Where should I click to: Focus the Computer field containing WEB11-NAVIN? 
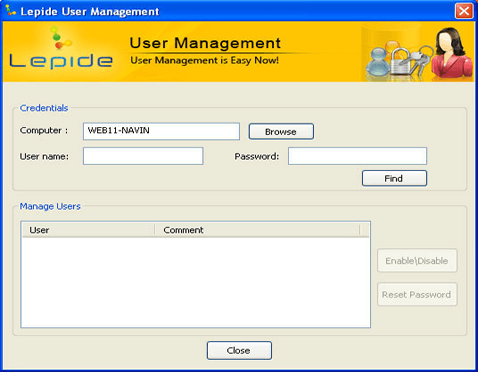pyautogui.click(x=161, y=131)
